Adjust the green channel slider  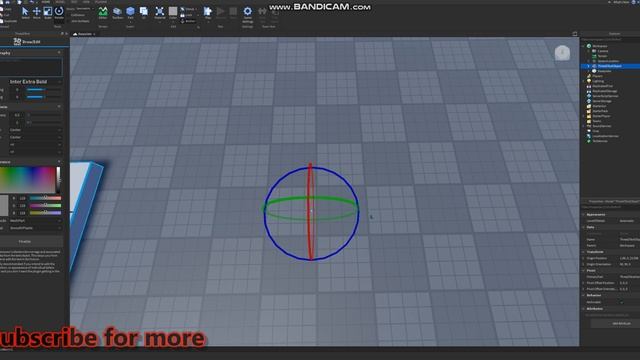pyautogui.click(x=45, y=205)
